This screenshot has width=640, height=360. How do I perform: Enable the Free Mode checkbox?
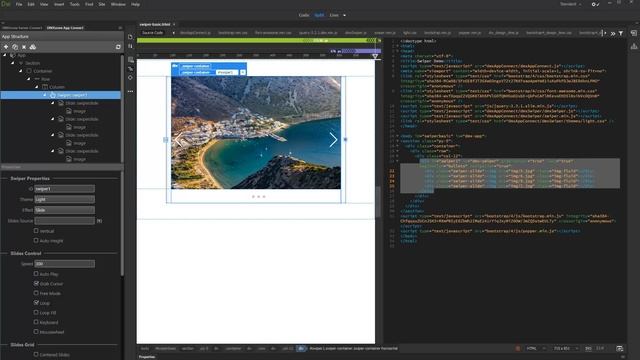click(36, 293)
